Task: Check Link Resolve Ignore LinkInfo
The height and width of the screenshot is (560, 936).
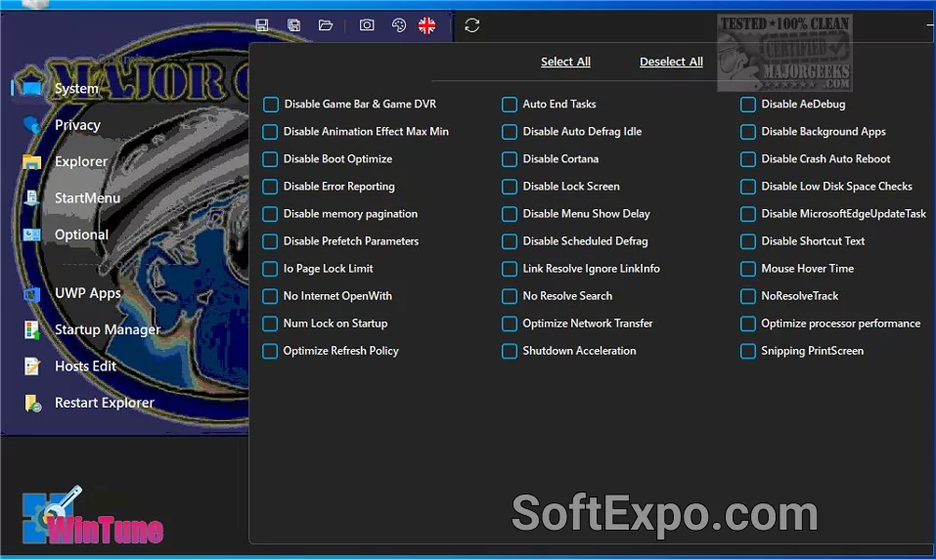Action: pyautogui.click(x=510, y=269)
